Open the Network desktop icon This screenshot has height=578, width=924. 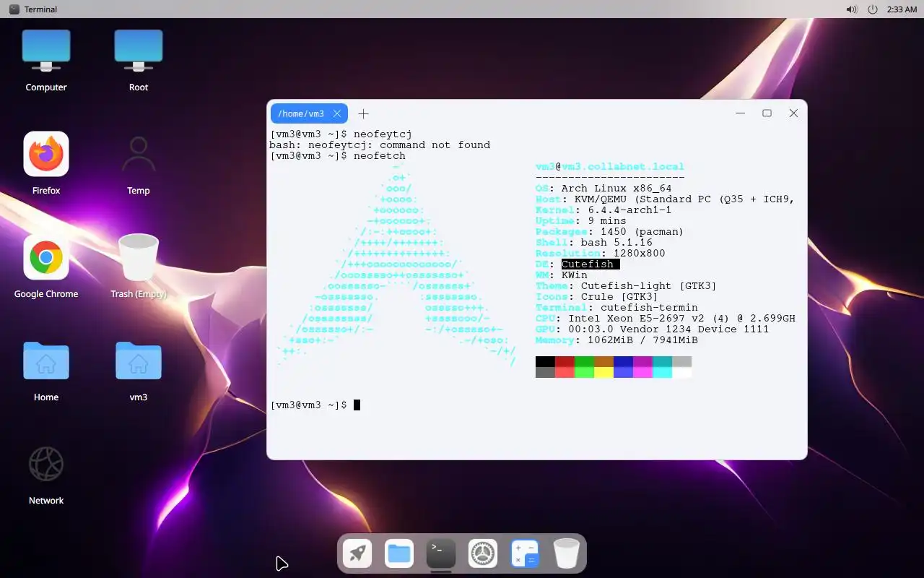point(46,464)
